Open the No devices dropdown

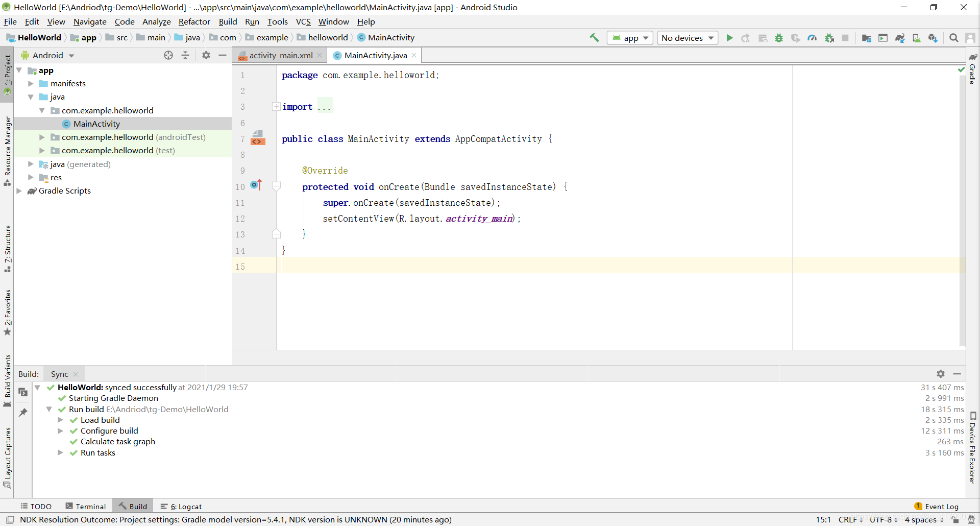tap(688, 38)
